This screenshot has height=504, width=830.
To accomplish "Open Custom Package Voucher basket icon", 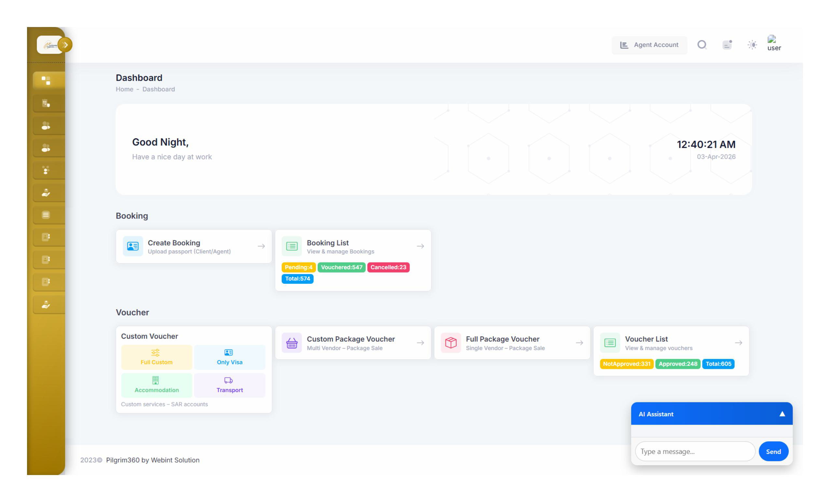I will click(x=292, y=343).
